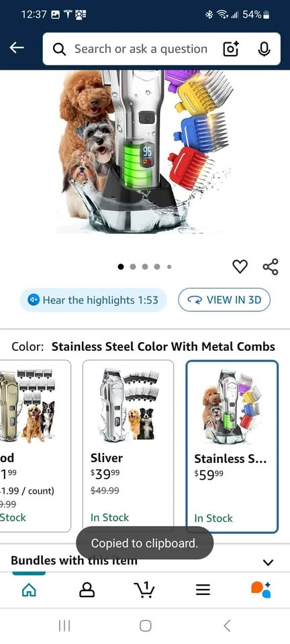The image size is (290, 644).
Task: Open the Home tab in the bottom bar
Action: 29,590
